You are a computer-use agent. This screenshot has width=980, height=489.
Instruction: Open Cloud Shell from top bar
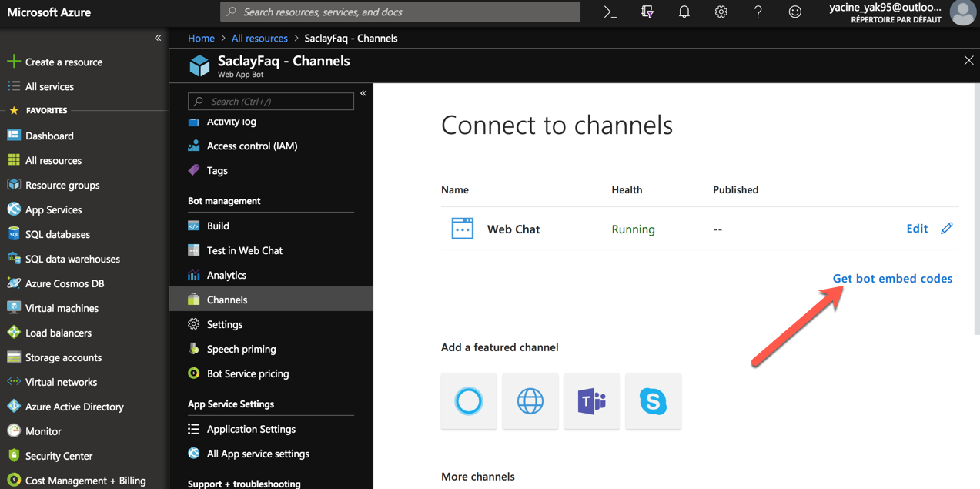click(x=610, y=12)
